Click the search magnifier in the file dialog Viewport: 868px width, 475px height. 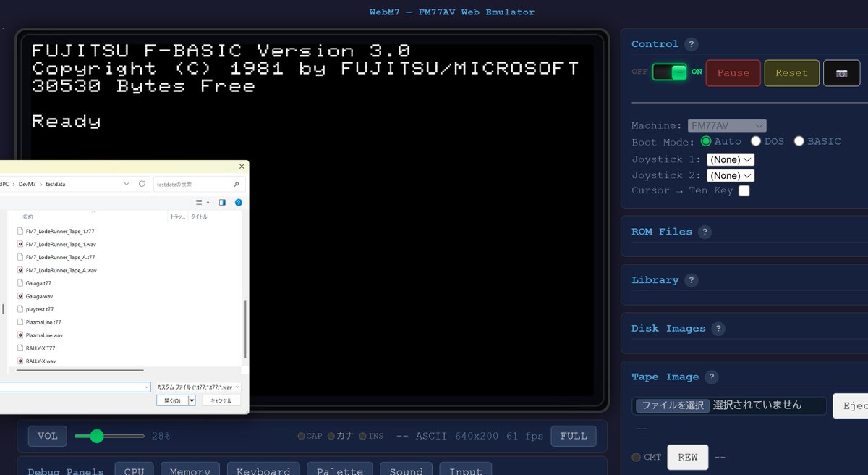coord(236,184)
